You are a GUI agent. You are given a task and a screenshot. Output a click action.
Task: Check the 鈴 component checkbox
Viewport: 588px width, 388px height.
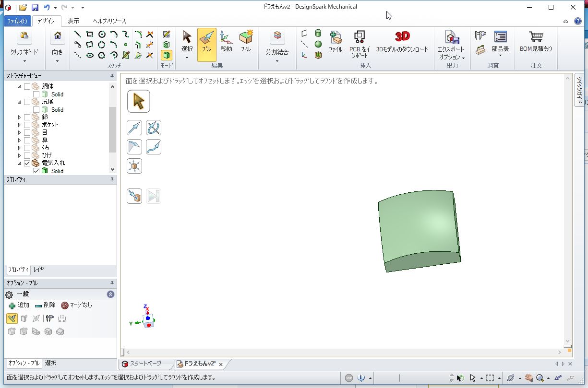(x=27, y=118)
